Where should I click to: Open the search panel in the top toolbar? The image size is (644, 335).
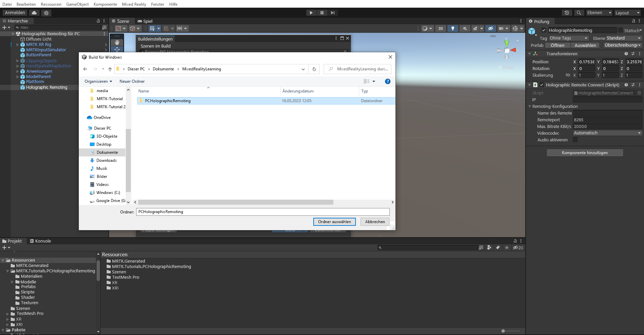tap(579, 12)
